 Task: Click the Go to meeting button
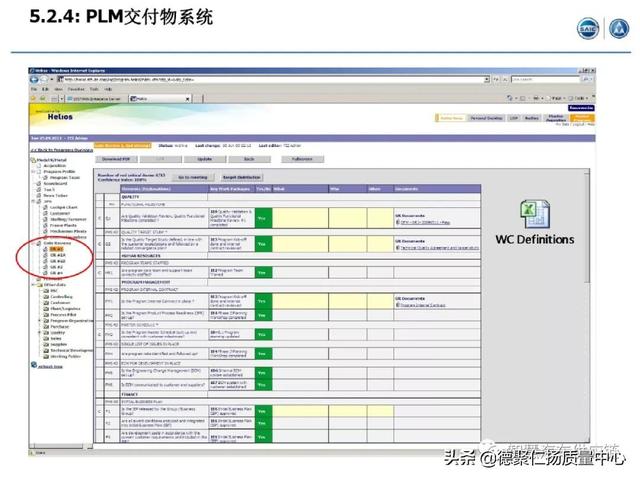(x=193, y=178)
